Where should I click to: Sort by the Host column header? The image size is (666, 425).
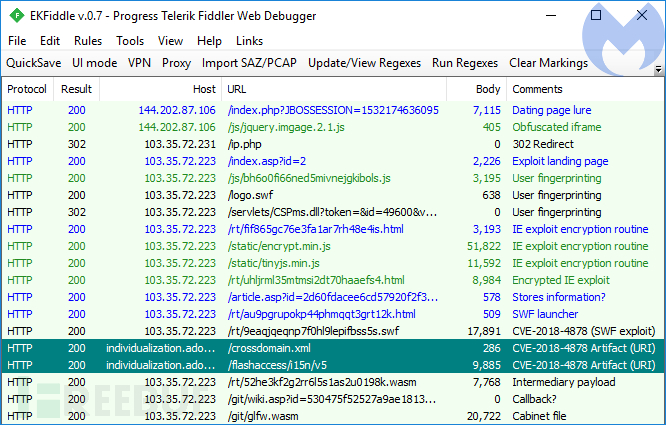[161, 89]
